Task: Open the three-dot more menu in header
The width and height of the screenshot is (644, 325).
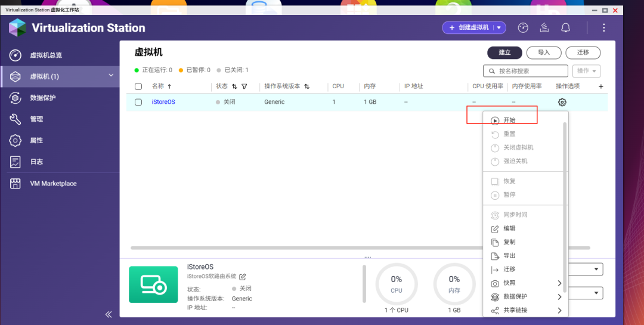Action: [x=603, y=27]
